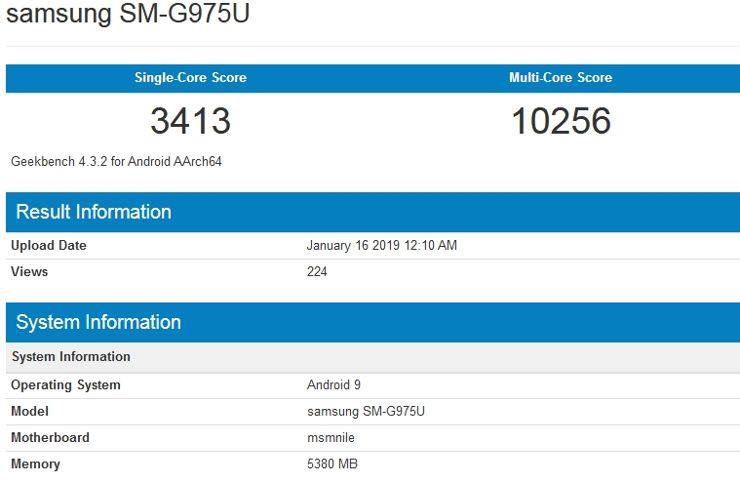The height and width of the screenshot is (483, 740).
Task: Select the 'Single-Core Score' header
Action: point(190,77)
